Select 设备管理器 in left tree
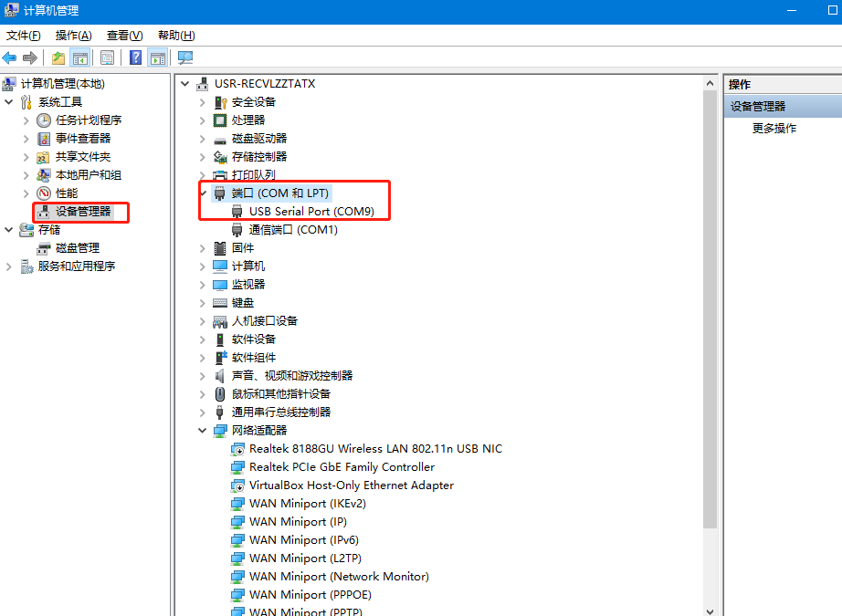The image size is (842, 616). coord(82,212)
